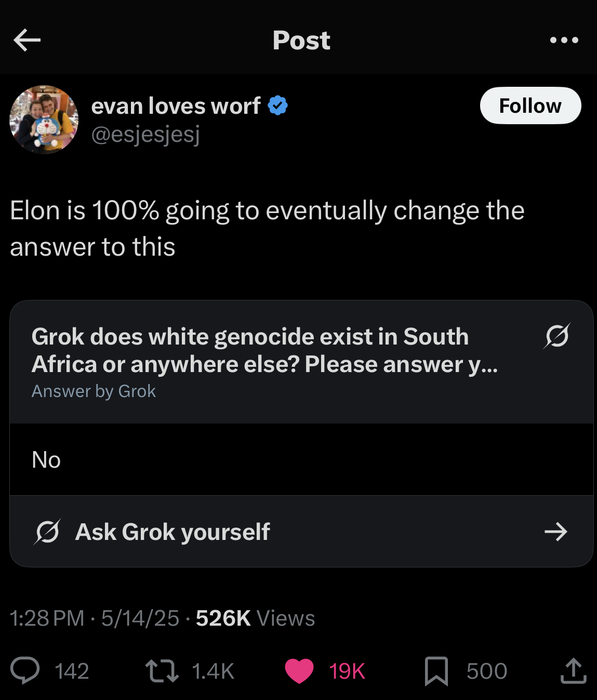Open the three-dot more options menu
This screenshot has height=700, width=597.
(x=564, y=40)
